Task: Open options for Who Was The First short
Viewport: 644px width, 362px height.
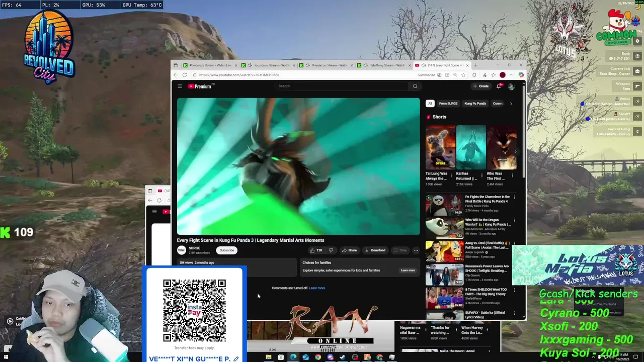Action: point(513,175)
